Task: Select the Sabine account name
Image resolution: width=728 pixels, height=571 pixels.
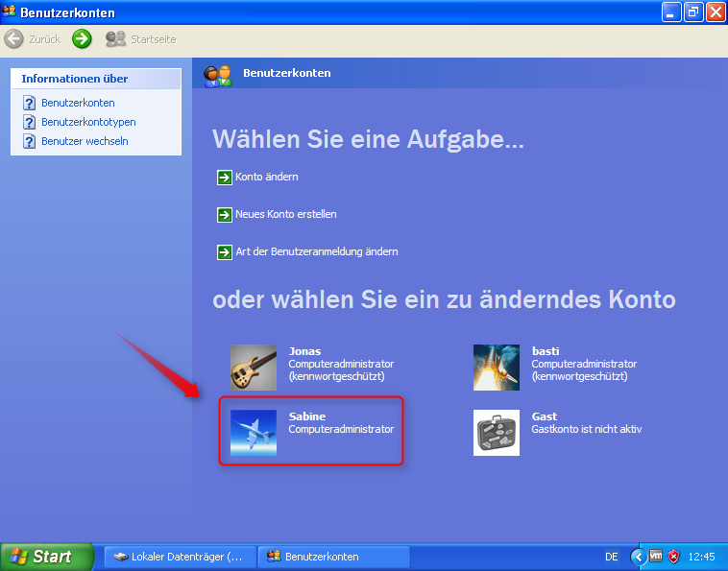Action: point(307,416)
